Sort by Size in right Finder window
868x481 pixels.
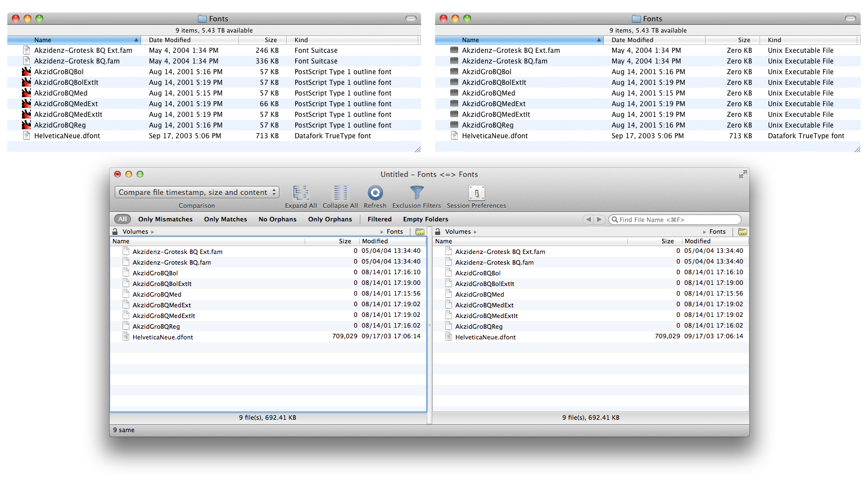click(732, 40)
